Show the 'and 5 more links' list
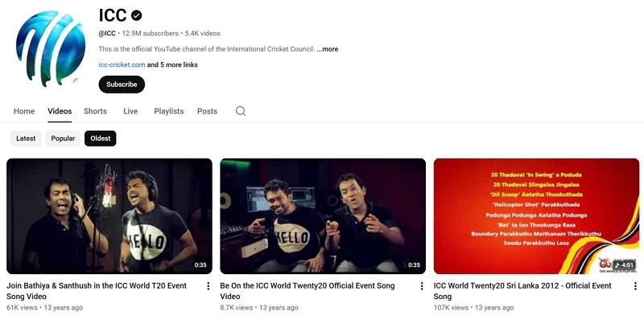The height and width of the screenshot is (324, 644). coord(172,64)
